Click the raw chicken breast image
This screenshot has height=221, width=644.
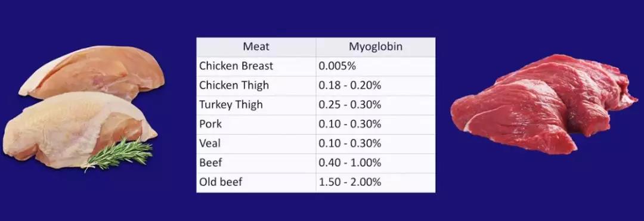tap(84, 107)
